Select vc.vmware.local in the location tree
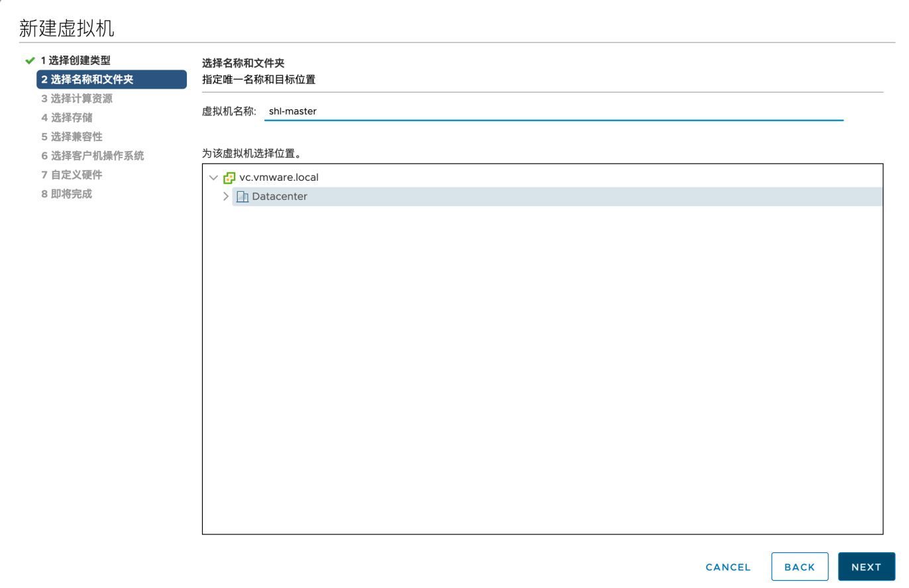This screenshot has width=909, height=588. (279, 177)
